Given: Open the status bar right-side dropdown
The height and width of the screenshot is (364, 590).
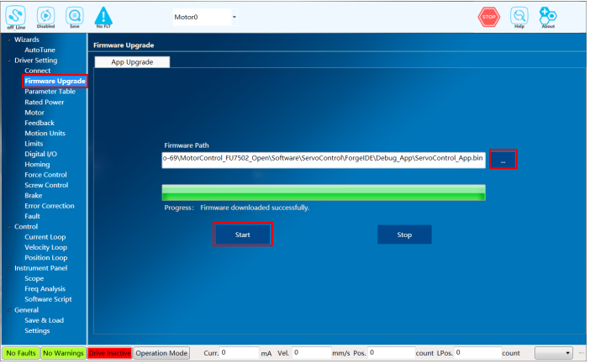Looking at the screenshot, I should point(554,353).
